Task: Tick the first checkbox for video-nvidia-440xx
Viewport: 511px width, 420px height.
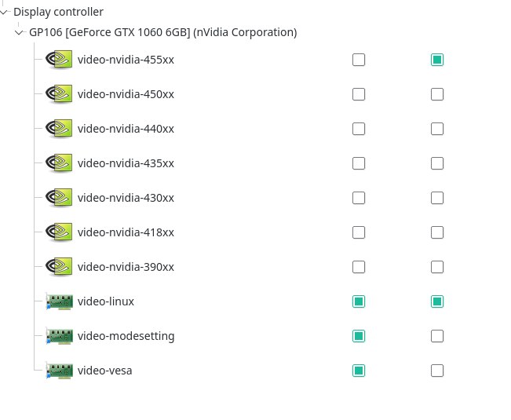Action: (x=359, y=129)
